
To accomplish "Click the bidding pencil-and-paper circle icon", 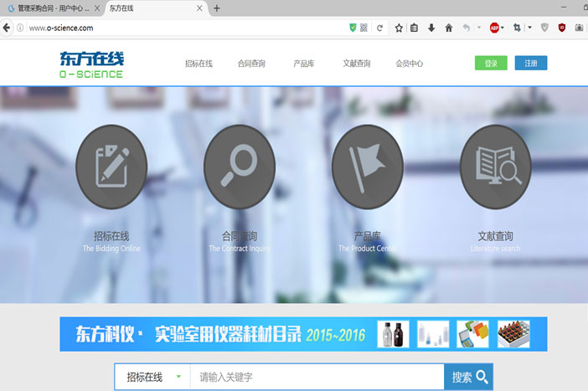I will click(x=111, y=167).
